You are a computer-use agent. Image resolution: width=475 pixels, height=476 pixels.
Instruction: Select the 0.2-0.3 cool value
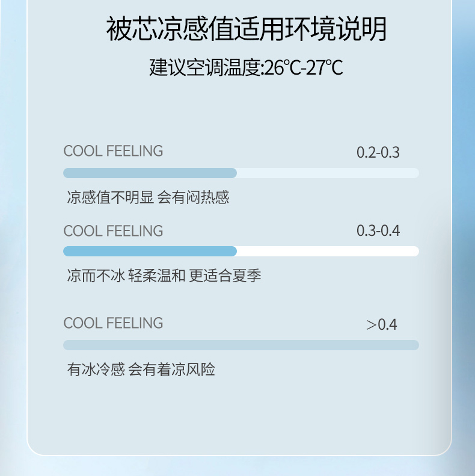(378, 152)
